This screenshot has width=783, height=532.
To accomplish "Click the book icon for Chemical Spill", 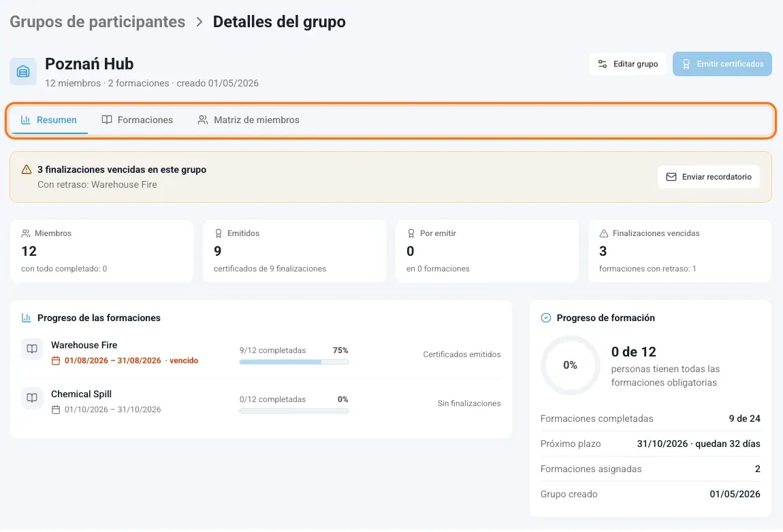I will [x=32, y=398].
